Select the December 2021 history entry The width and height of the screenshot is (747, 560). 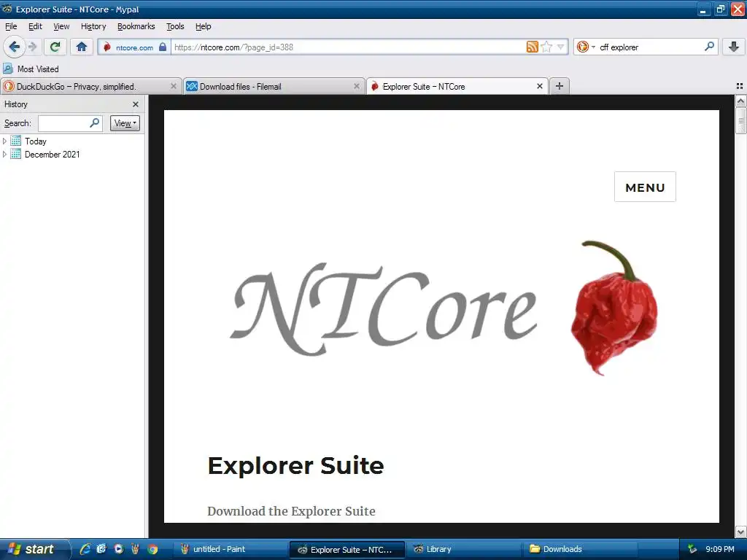[52, 155]
